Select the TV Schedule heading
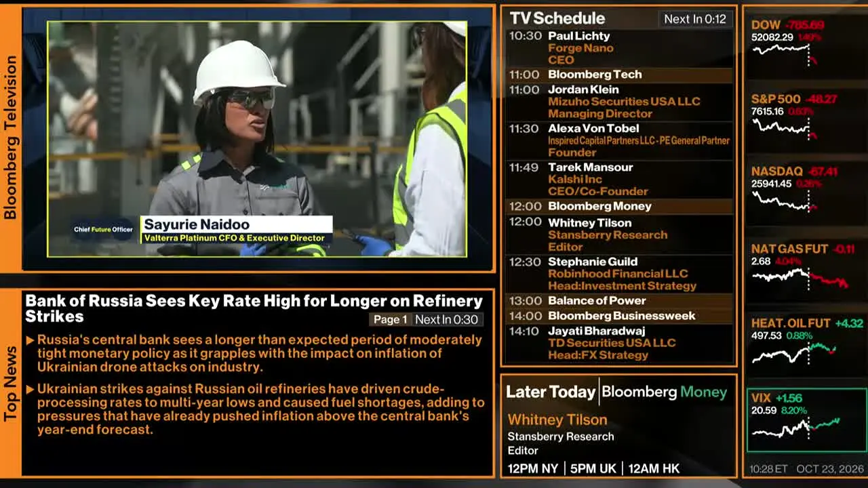 coord(557,18)
